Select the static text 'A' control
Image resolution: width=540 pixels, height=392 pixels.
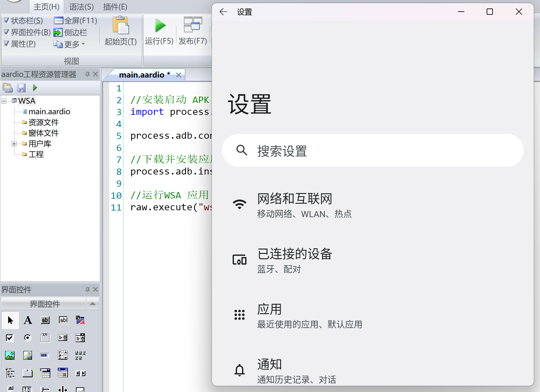(x=28, y=320)
